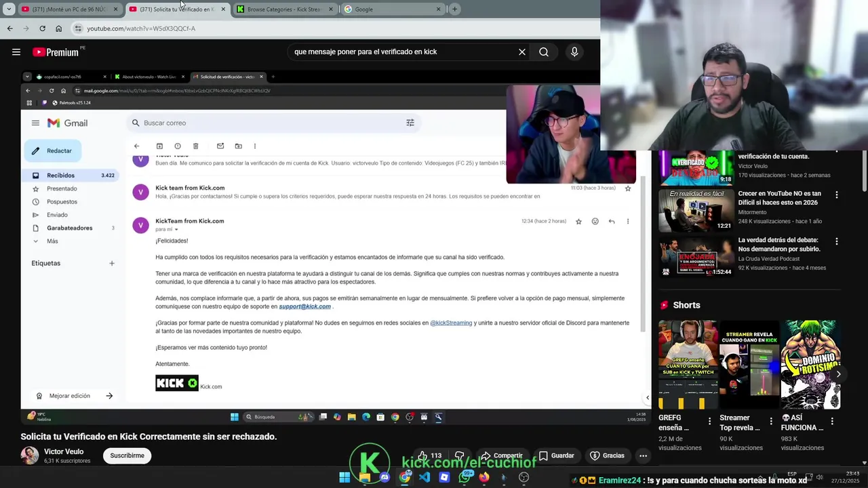Open Visual Studio Code from the taskbar

425,477
